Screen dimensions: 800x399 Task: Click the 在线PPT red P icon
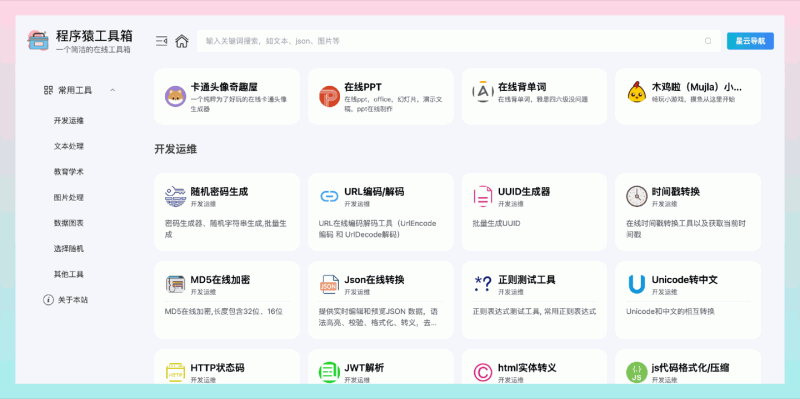(x=330, y=96)
